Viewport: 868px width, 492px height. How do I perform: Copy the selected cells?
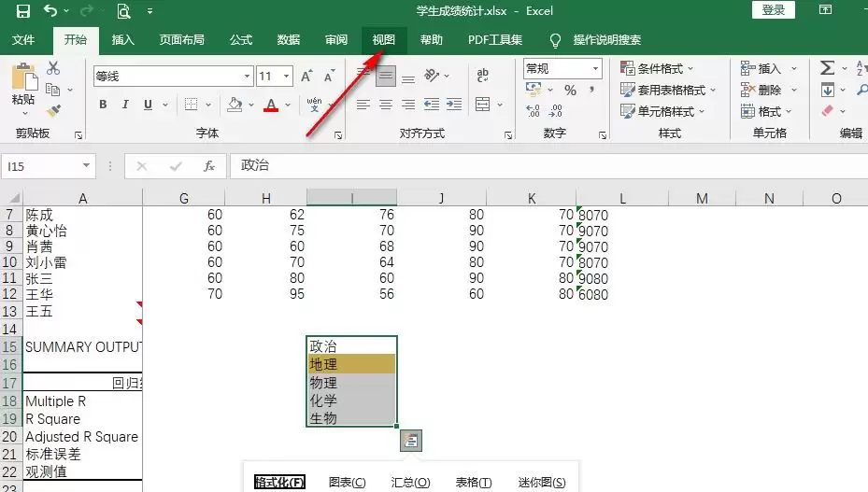click(x=53, y=89)
